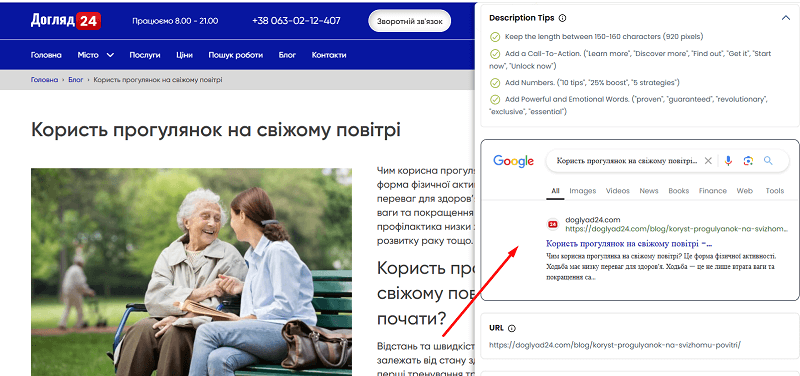Expand the Місто dropdown menu
800x376 pixels.
point(95,55)
